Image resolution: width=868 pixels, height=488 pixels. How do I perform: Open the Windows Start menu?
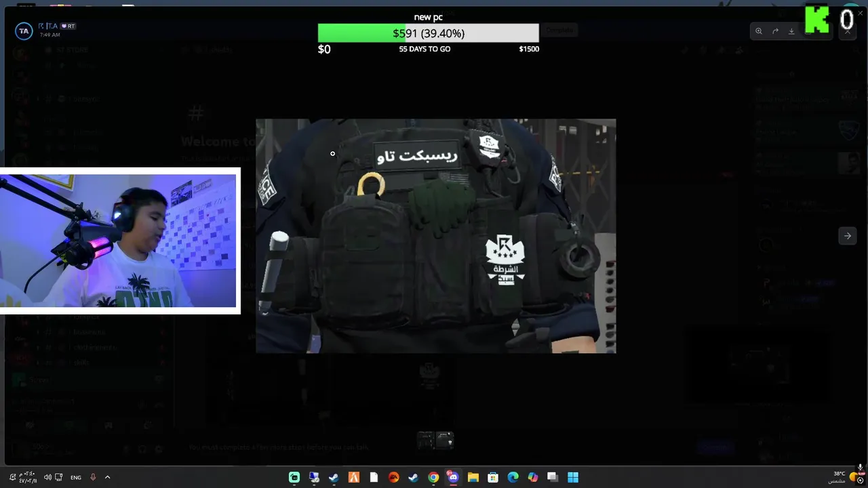[x=572, y=477]
